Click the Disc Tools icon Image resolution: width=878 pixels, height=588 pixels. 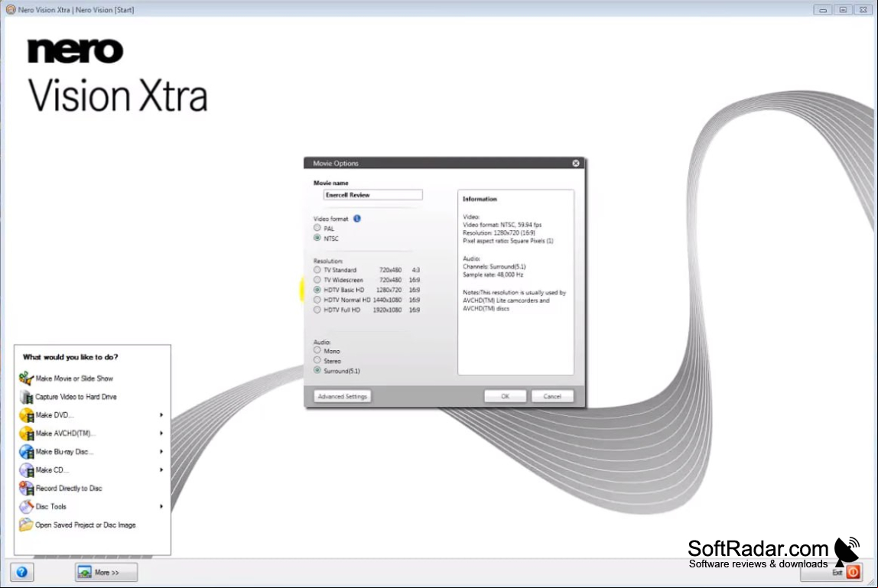tap(26, 507)
